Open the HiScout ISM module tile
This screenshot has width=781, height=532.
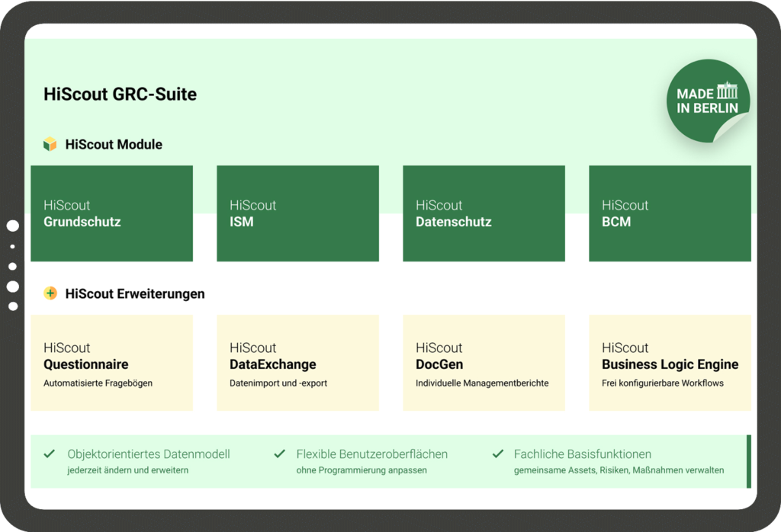pyautogui.click(x=298, y=213)
